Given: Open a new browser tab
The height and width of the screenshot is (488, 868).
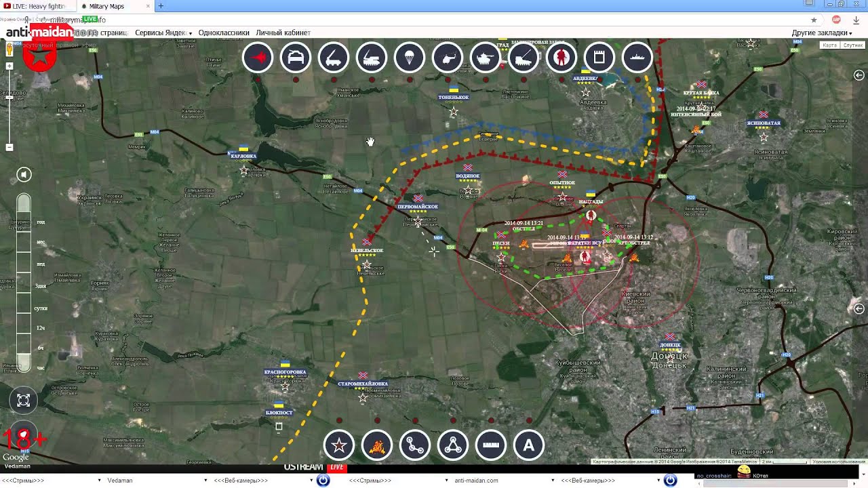Looking at the screenshot, I should point(161,6).
